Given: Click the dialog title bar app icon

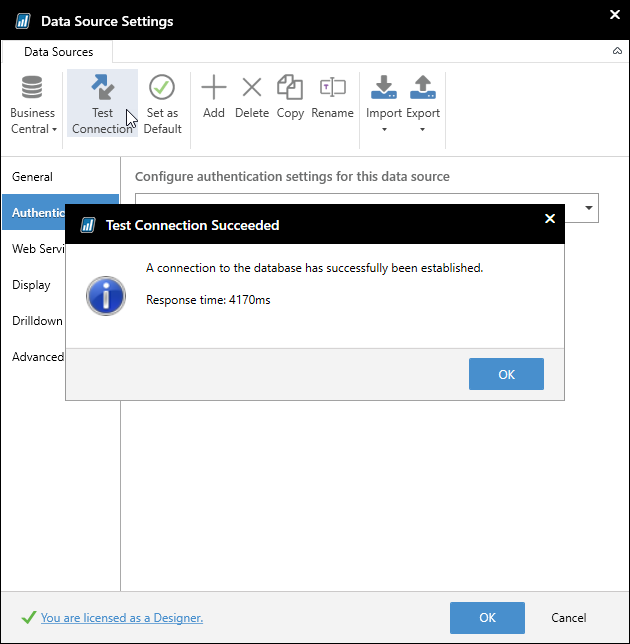Looking at the screenshot, I should coord(87,225).
